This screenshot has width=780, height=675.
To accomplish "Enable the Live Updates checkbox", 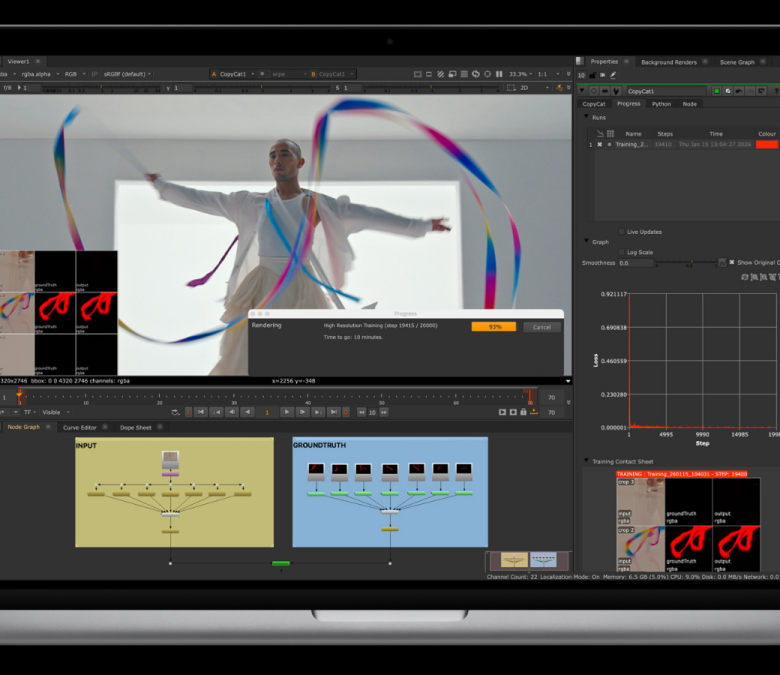I will [620, 232].
